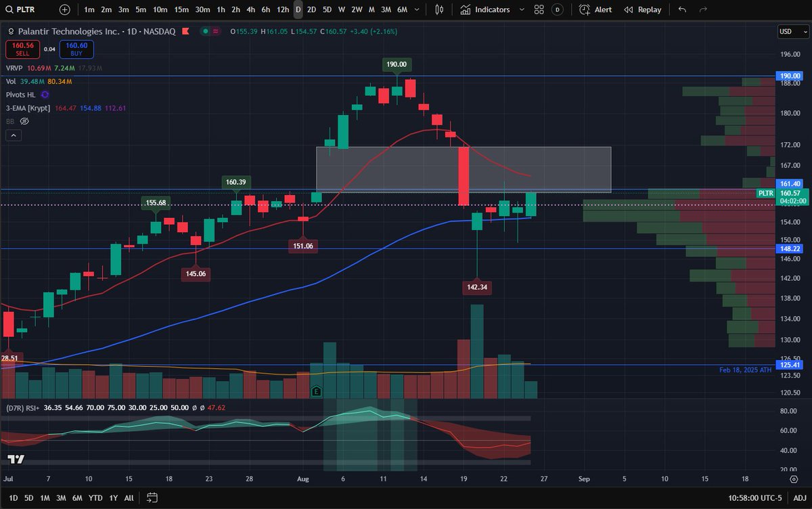Viewport: 812px width, 509px height.
Task: Select the VRVP indicator legend
Action: pos(15,68)
